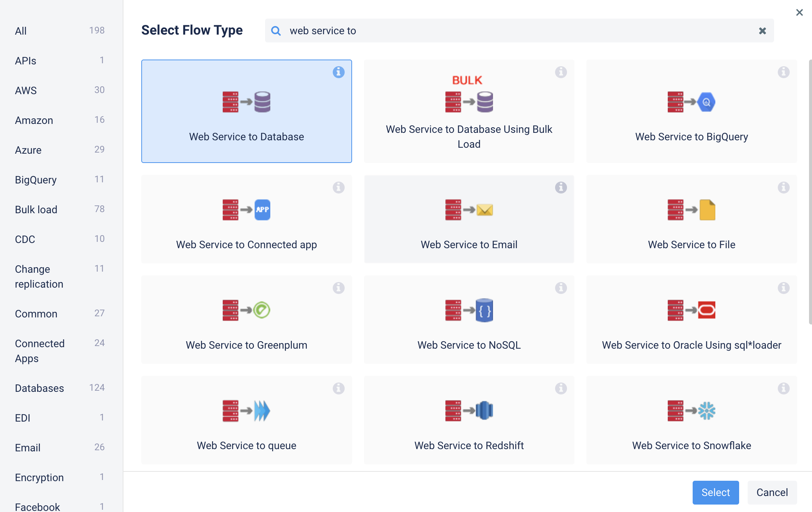Click the Web Service to Greenplum flow icon
Viewport: 812px width, 512px height.
[x=246, y=310]
